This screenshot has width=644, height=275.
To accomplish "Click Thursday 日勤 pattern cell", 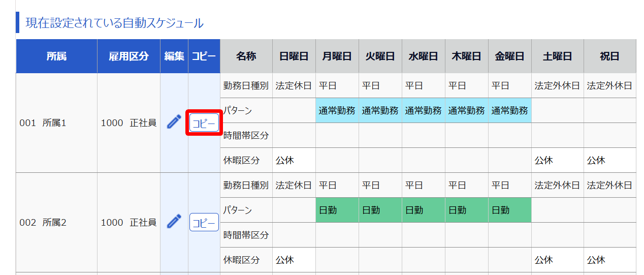I will [x=467, y=210].
